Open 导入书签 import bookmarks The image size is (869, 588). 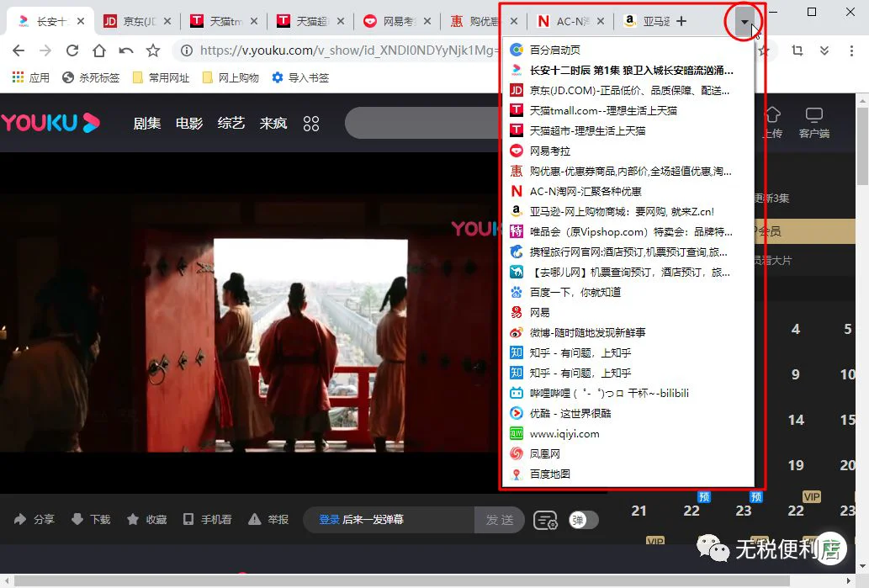(300, 77)
